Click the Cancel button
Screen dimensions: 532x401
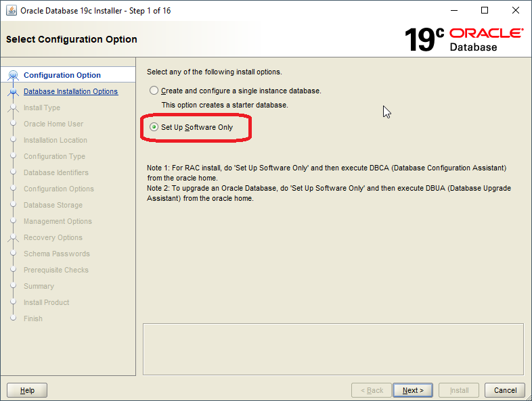point(505,390)
